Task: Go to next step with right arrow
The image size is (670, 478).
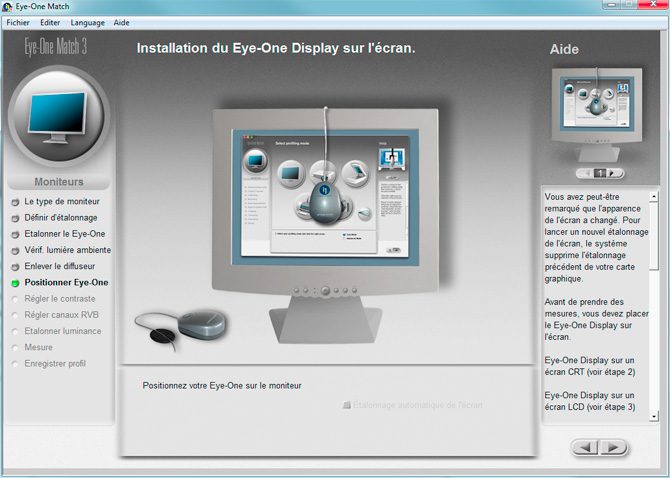Action: 614,447
